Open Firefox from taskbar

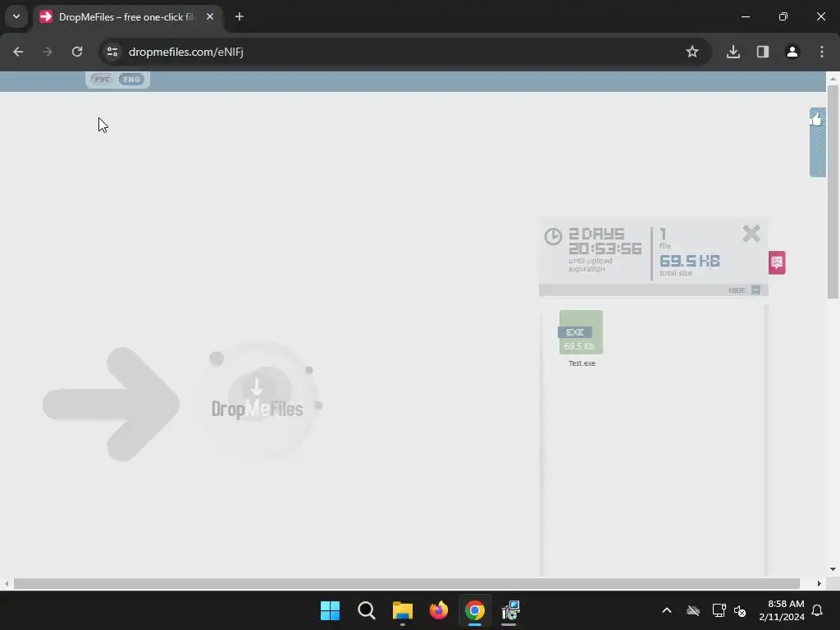[x=439, y=610]
